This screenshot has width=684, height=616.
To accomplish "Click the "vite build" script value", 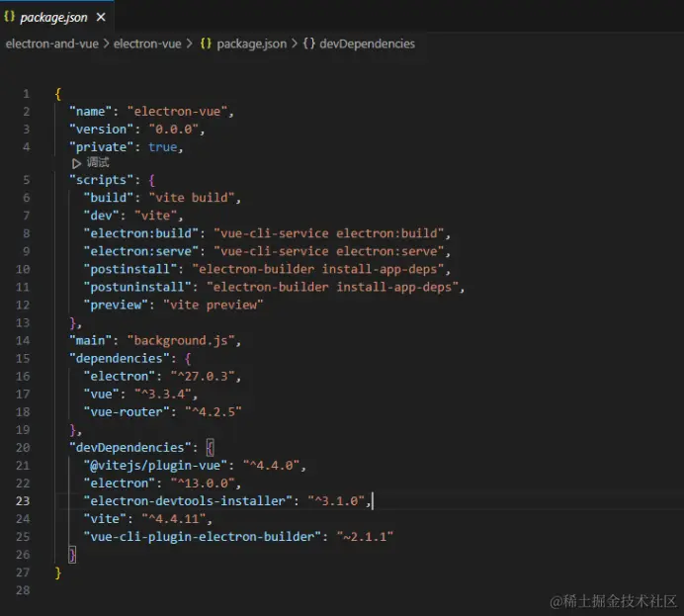I will pyautogui.click(x=192, y=198).
